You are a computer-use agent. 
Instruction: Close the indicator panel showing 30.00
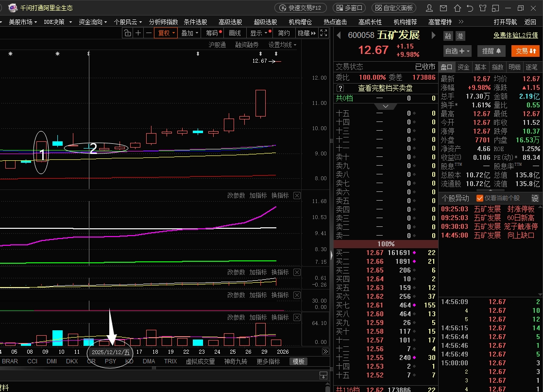tap(297, 295)
